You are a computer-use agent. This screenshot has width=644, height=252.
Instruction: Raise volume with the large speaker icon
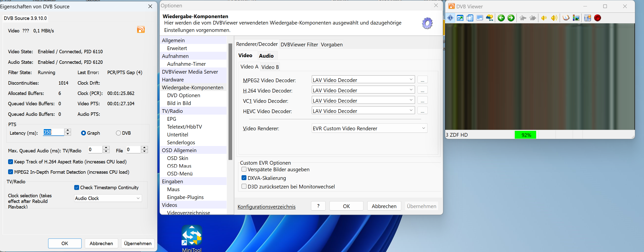[554, 18]
